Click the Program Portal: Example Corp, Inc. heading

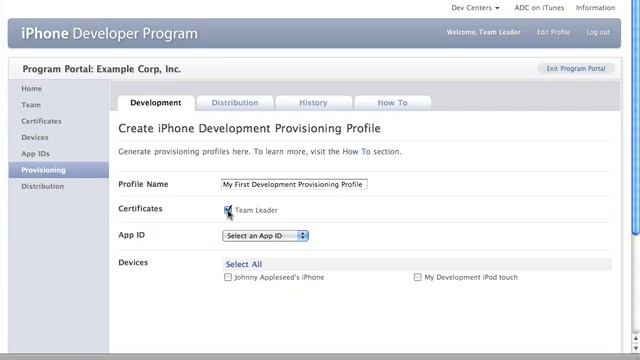pos(102,69)
